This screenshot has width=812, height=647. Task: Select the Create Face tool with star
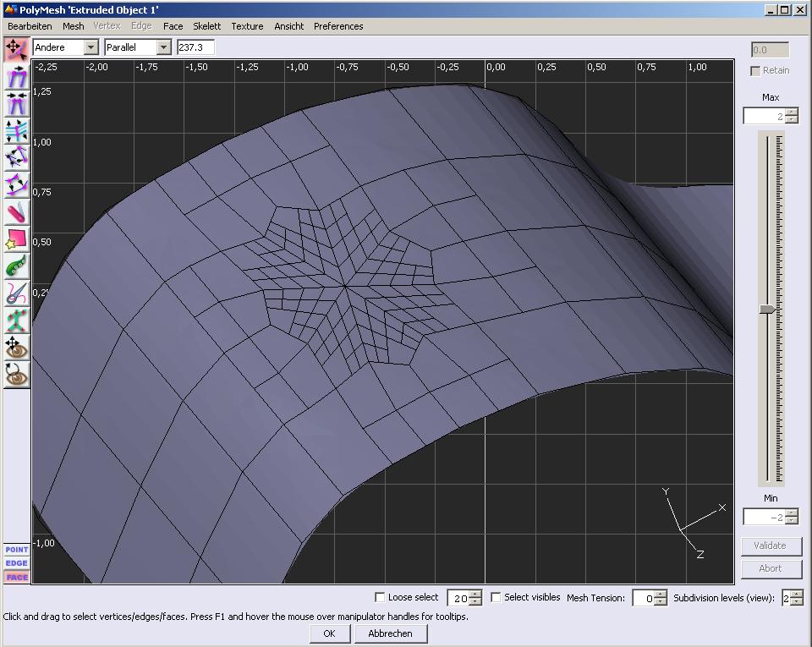point(16,239)
